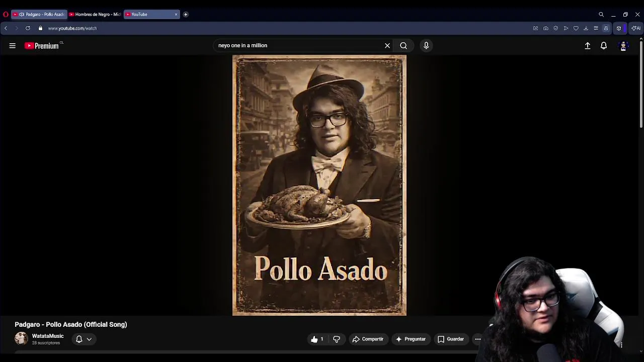644x362 pixels.
Task: Select the '28 suscriptores' text
Action: tap(46, 343)
